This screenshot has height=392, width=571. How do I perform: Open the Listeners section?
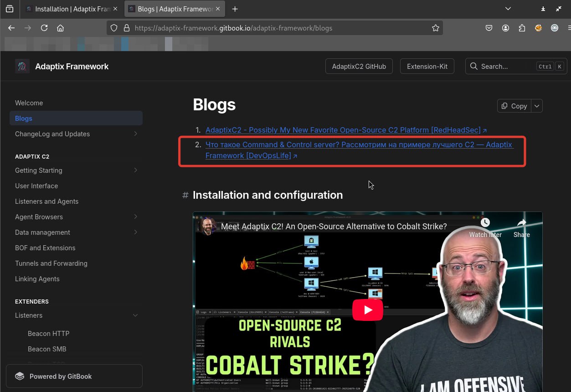[x=29, y=315]
